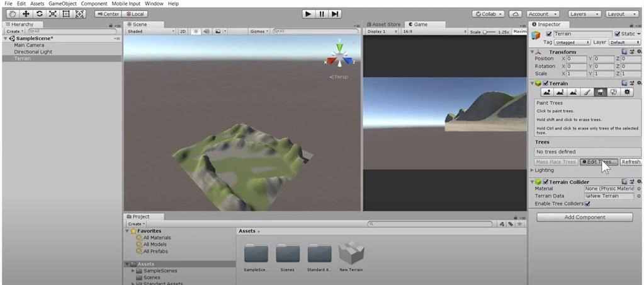Toggle 2D scene view mode

(183, 32)
